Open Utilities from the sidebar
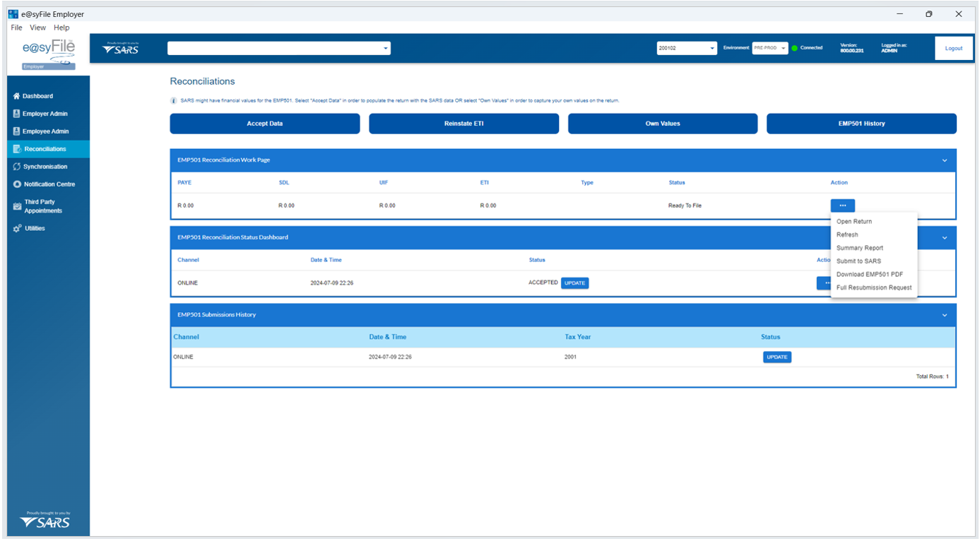The image size is (980, 541). (x=35, y=229)
